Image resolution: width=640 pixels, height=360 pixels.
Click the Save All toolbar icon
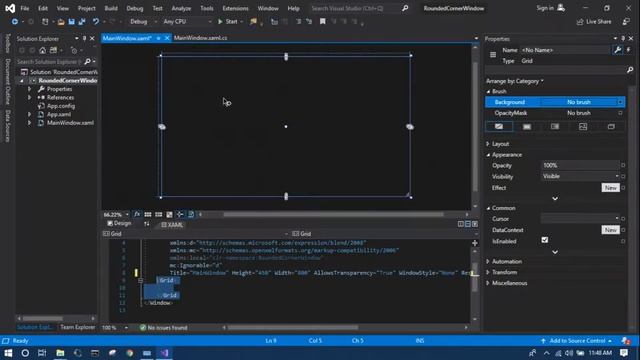[82, 22]
